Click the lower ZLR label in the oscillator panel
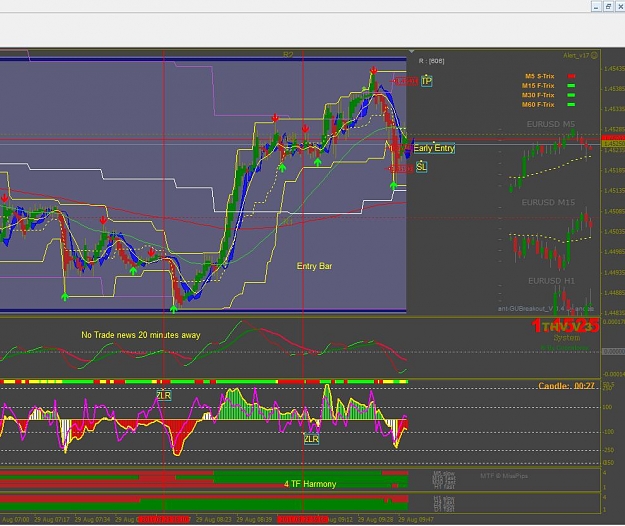Screen dimensions: 625x526 pos(311,439)
